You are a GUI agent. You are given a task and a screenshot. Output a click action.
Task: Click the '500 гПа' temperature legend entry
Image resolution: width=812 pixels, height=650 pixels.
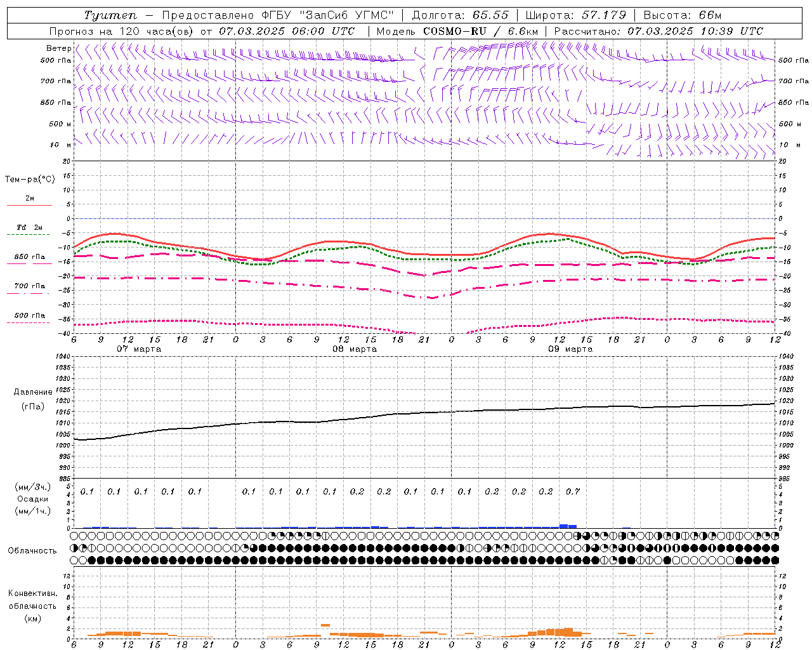[x=30, y=315]
